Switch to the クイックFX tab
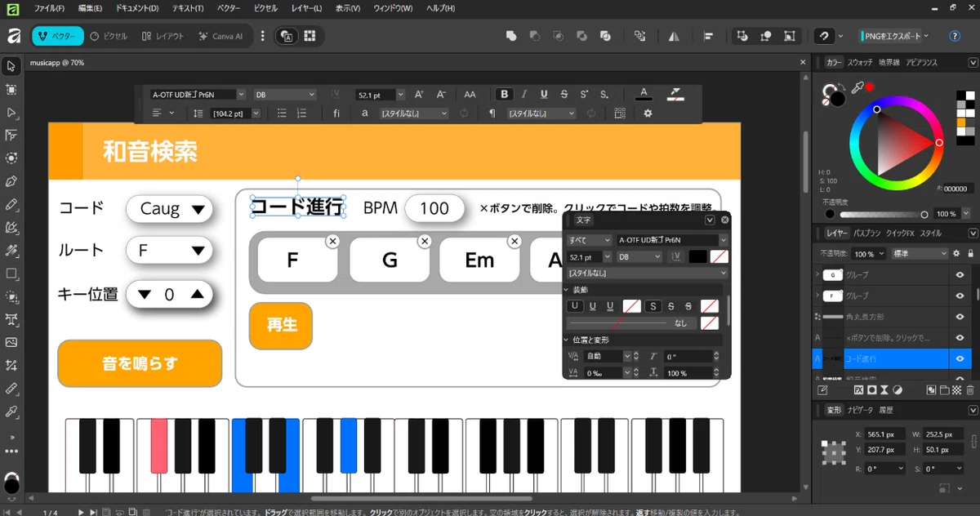 [901, 234]
